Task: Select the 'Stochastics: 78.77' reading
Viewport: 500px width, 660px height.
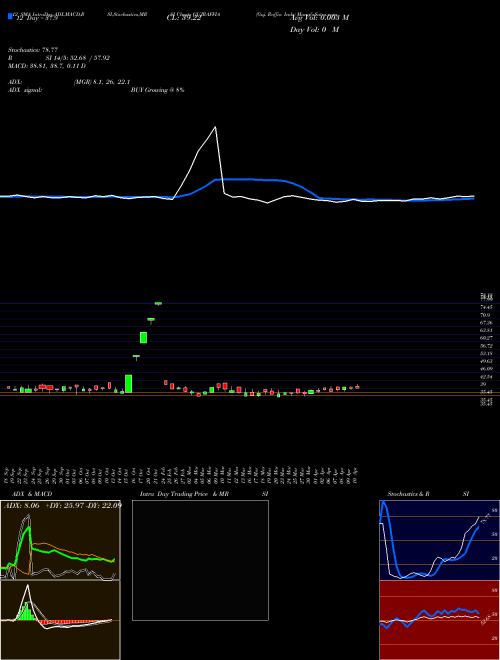Action: point(33,50)
